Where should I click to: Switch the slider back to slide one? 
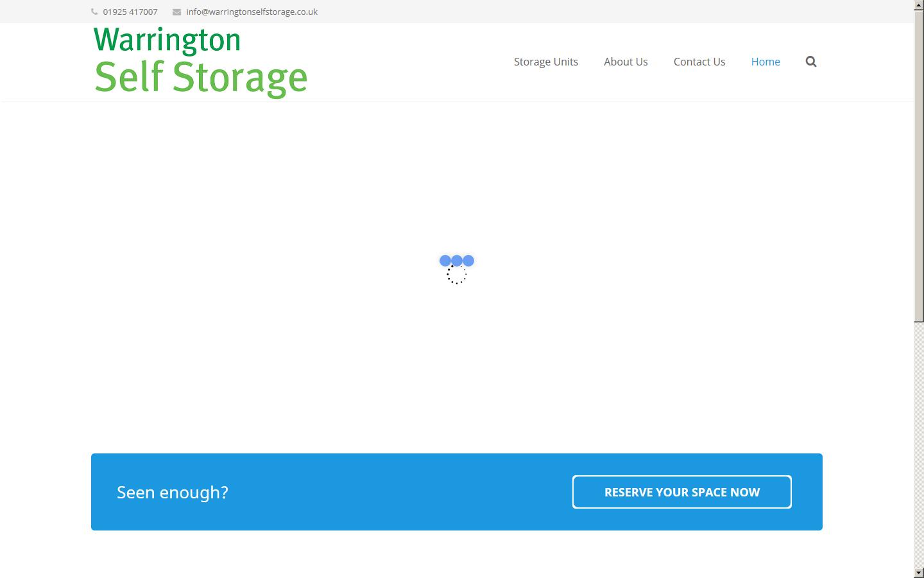tap(444, 260)
